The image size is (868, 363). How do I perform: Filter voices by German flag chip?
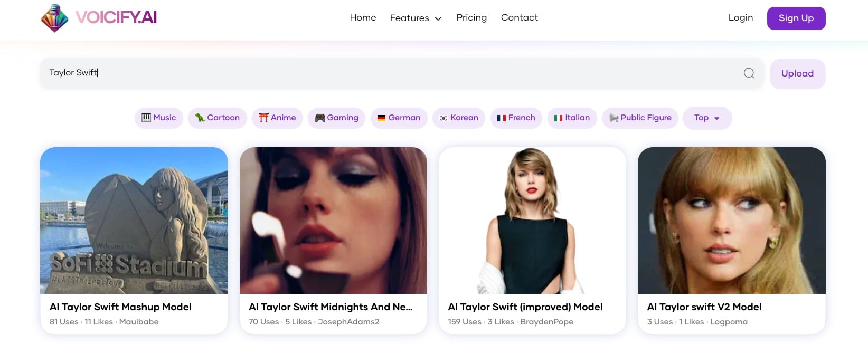[399, 118]
